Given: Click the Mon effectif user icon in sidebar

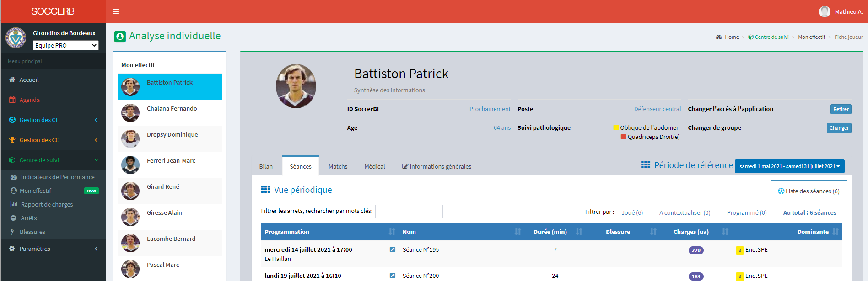Looking at the screenshot, I should (x=14, y=191).
